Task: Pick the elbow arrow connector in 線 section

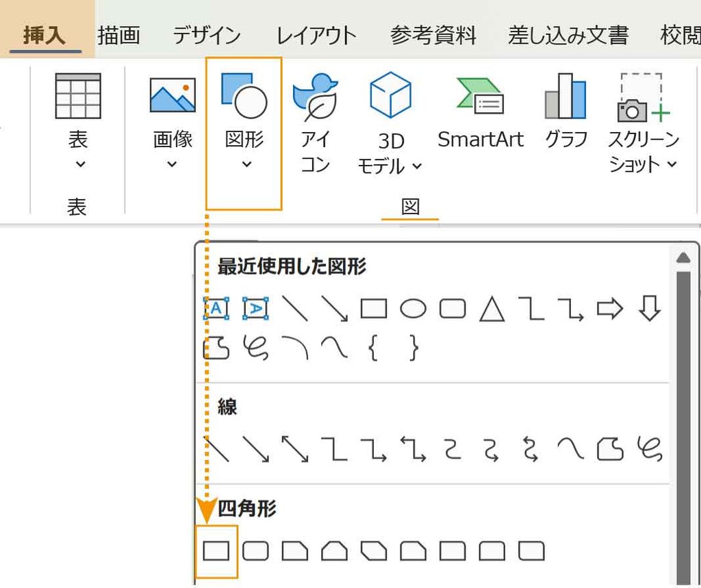Action: coord(374,449)
